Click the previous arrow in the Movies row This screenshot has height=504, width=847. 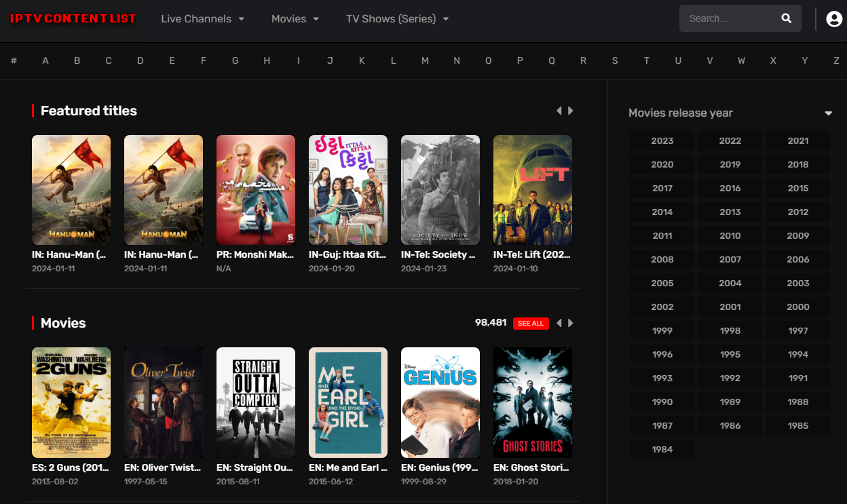tap(559, 323)
